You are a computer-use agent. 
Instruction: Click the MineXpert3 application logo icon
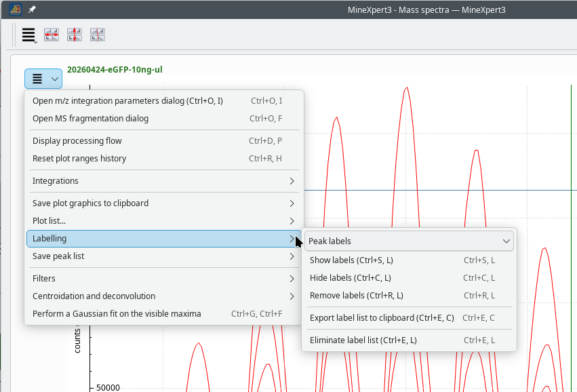[x=16, y=9]
